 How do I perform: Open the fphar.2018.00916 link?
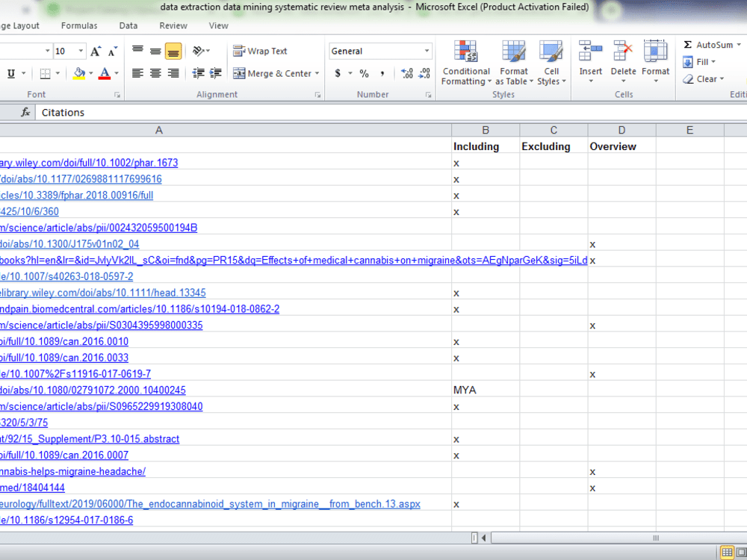tap(77, 195)
